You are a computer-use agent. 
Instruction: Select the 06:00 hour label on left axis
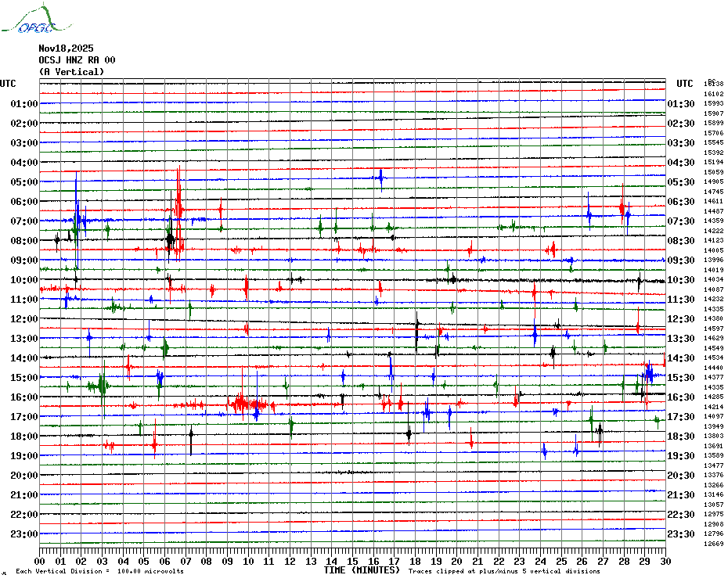24,202
